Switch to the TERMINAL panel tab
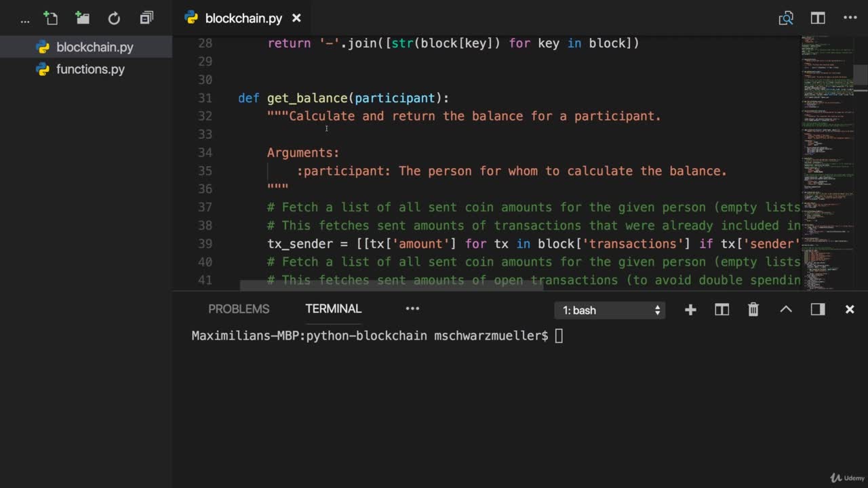Image resolution: width=868 pixels, height=488 pixels. 333,309
